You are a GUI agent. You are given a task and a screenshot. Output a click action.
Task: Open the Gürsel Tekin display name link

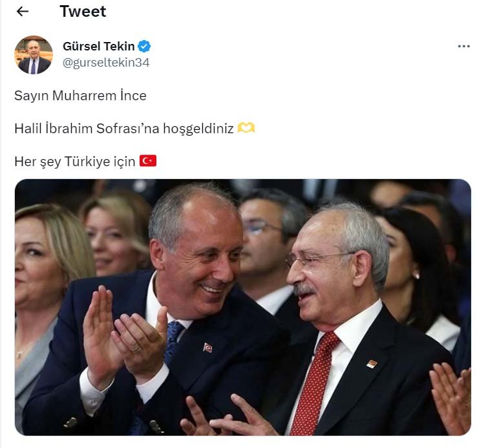(98, 47)
